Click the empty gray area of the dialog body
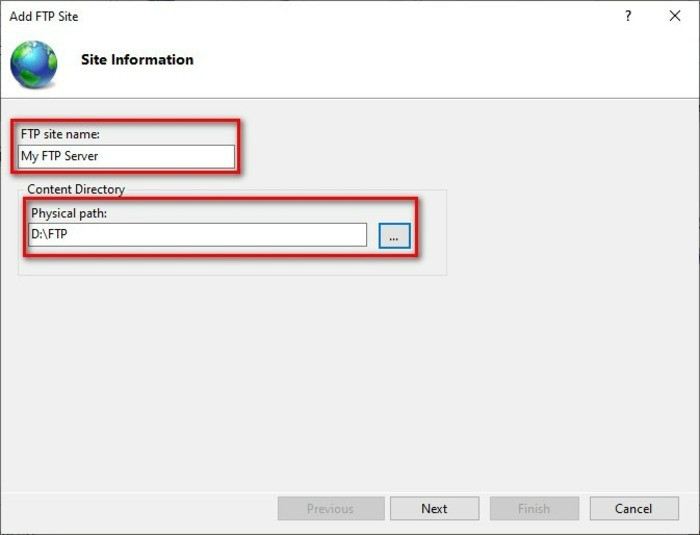This screenshot has height=535, width=700. (350, 380)
